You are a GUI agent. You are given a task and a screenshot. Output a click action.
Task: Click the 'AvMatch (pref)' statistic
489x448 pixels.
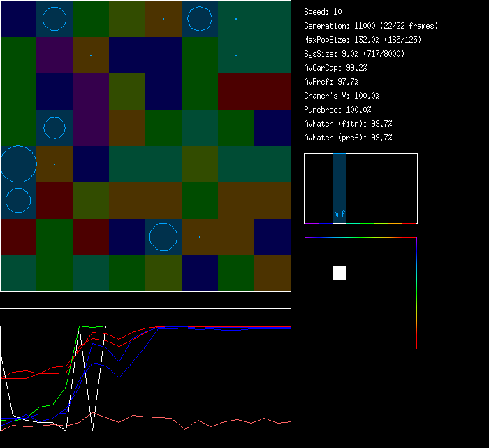tap(348, 138)
